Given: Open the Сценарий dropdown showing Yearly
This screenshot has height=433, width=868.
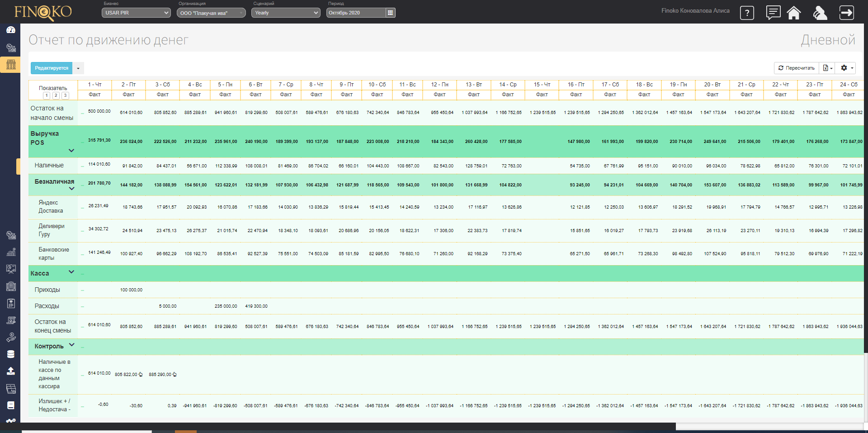Looking at the screenshot, I should click(287, 13).
